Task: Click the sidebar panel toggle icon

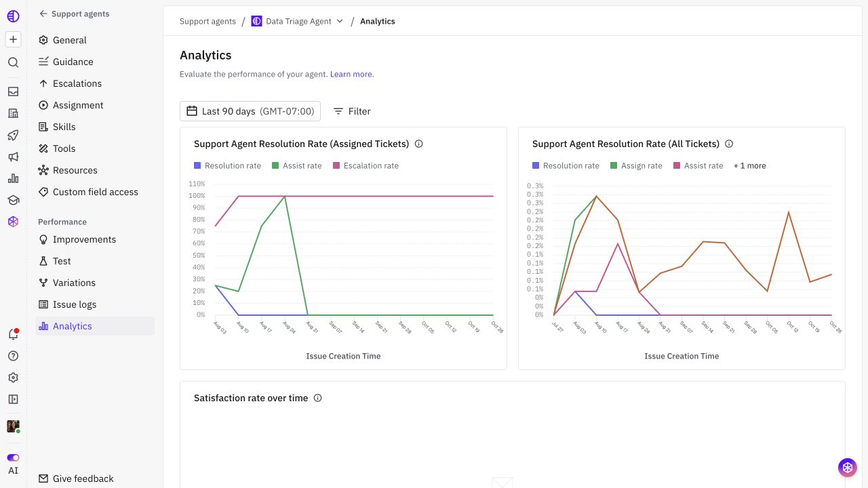Action: (13, 399)
